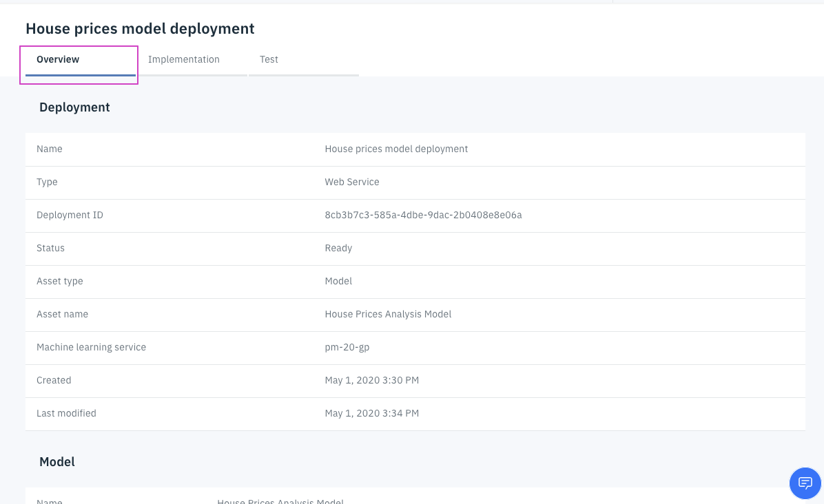This screenshot has height=504, width=824.
Task: Select the Ready status value
Action: (x=338, y=249)
